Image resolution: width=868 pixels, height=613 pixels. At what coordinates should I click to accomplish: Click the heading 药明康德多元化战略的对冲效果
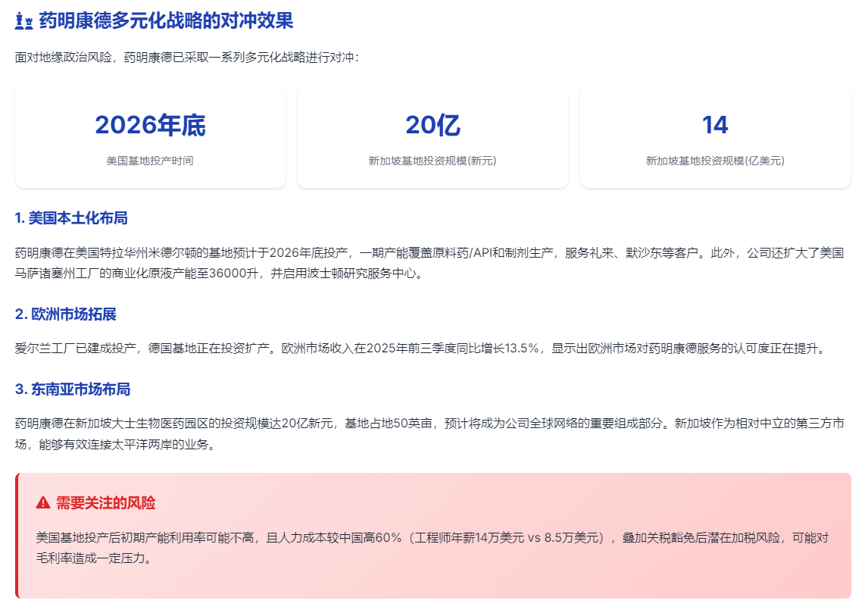point(166,21)
